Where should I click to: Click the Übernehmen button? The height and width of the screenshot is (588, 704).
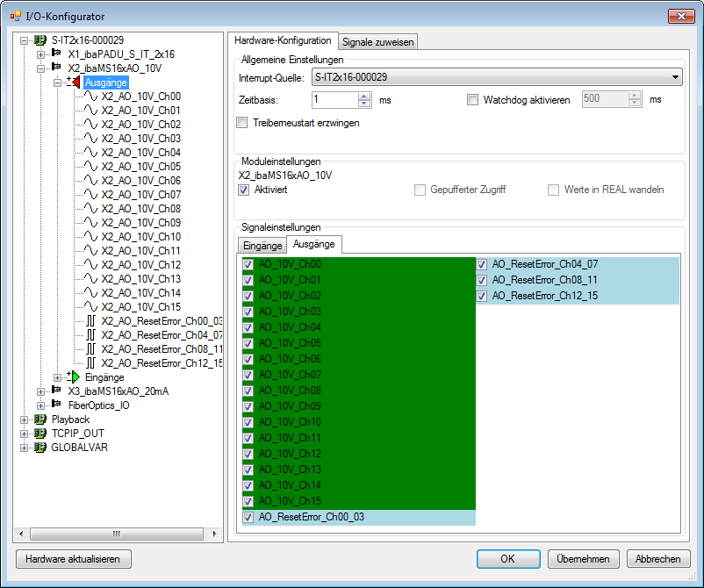pyautogui.click(x=584, y=559)
